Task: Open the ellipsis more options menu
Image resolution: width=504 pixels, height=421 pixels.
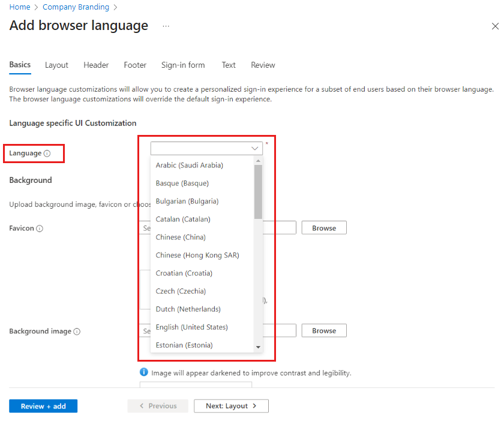Action: pyautogui.click(x=166, y=26)
